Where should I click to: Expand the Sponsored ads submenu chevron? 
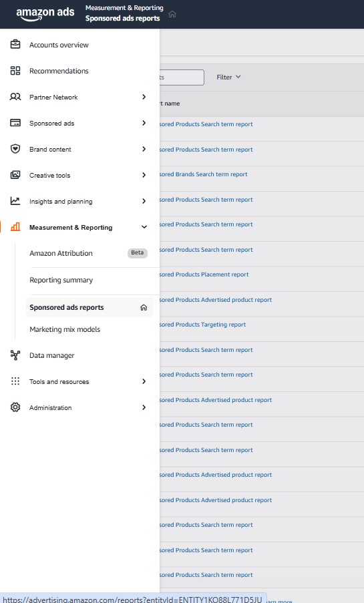tap(144, 123)
